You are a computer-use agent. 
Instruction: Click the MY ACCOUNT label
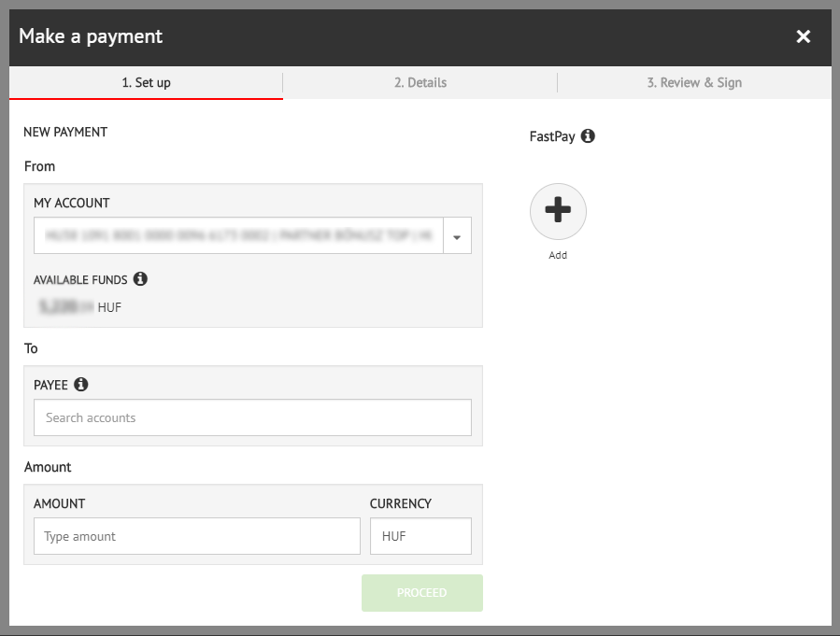[x=72, y=203]
